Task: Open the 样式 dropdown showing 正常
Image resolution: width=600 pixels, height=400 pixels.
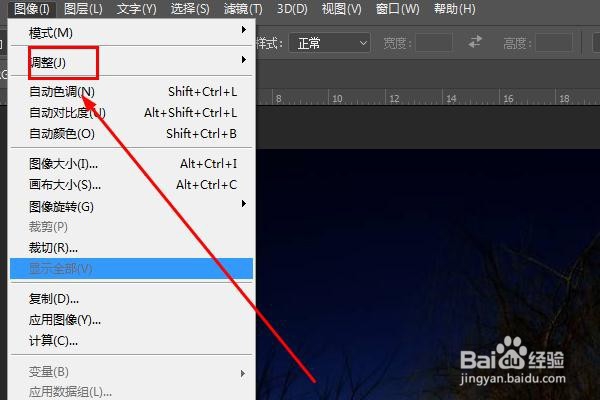Action: tap(329, 43)
